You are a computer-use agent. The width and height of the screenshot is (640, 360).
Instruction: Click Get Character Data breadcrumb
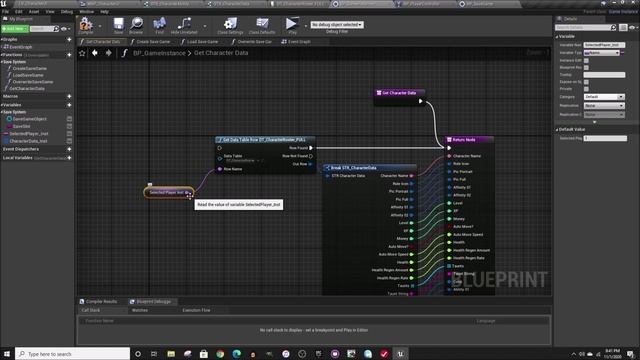coord(221,53)
